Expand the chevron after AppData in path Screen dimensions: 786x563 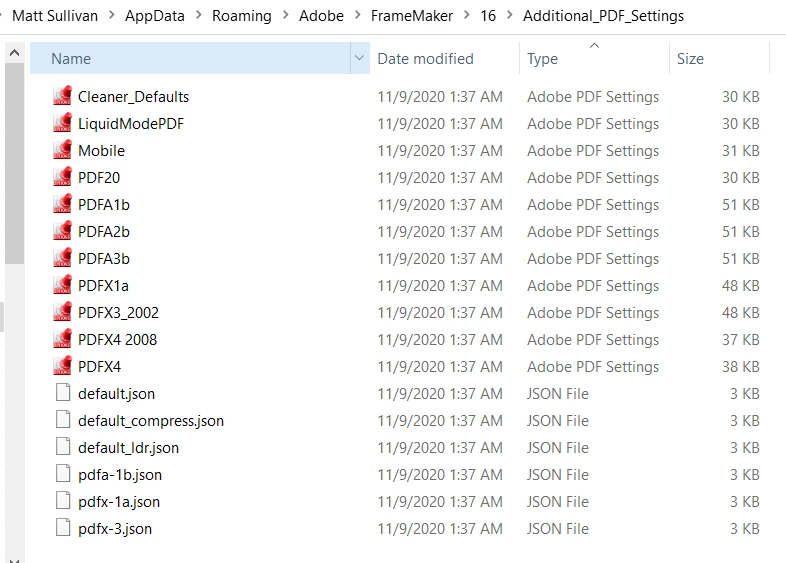tap(199, 16)
